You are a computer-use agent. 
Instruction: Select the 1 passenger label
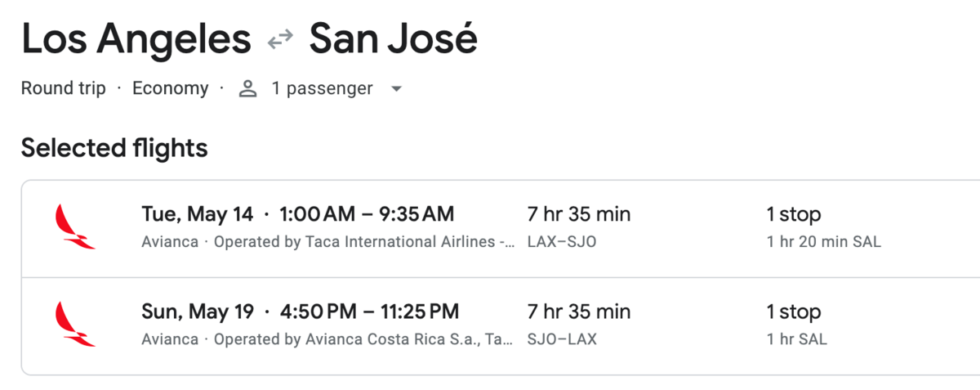tap(322, 88)
